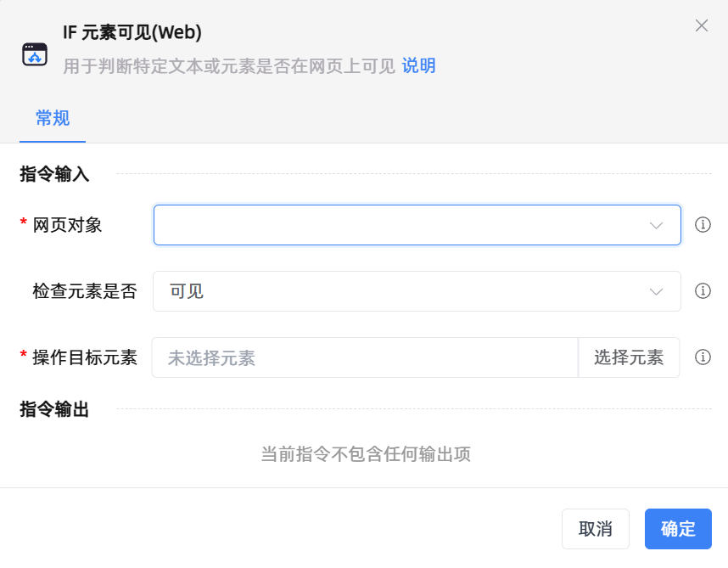Close the IF 元素可见 dialog
The height and width of the screenshot is (568, 728).
click(702, 25)
